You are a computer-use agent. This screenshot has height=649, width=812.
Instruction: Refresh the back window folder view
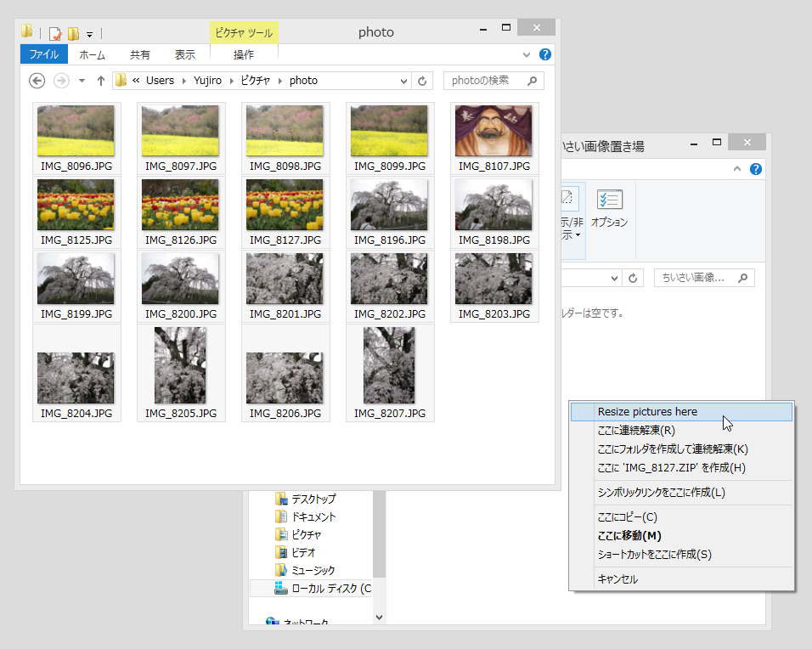(x=633, y=278)
